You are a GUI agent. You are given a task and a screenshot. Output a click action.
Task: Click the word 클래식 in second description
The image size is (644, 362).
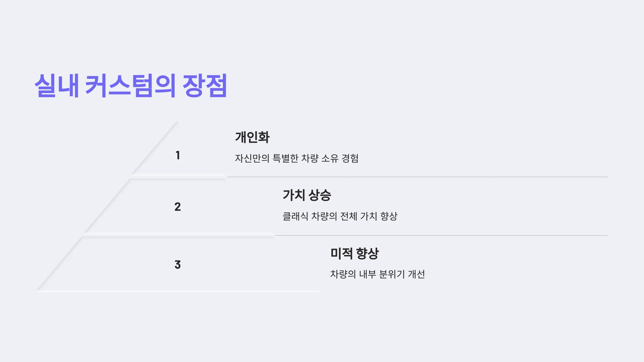coord(295,216)
